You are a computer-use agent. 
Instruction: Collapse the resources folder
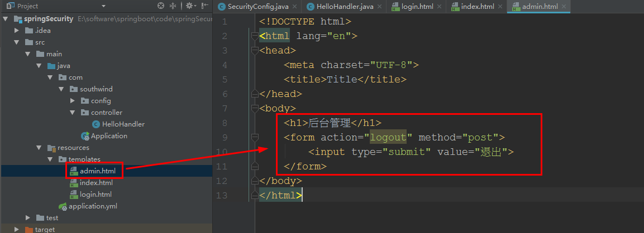point(39,148)
